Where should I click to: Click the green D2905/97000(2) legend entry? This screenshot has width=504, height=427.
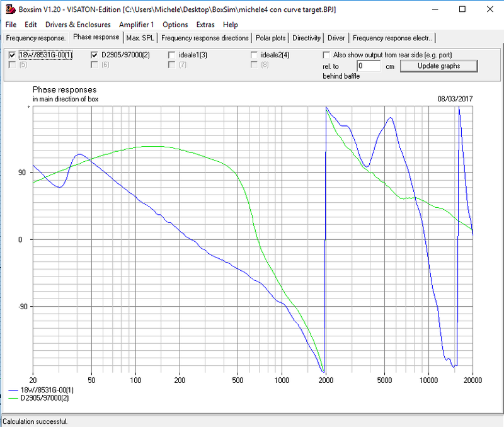coord(38,398)
